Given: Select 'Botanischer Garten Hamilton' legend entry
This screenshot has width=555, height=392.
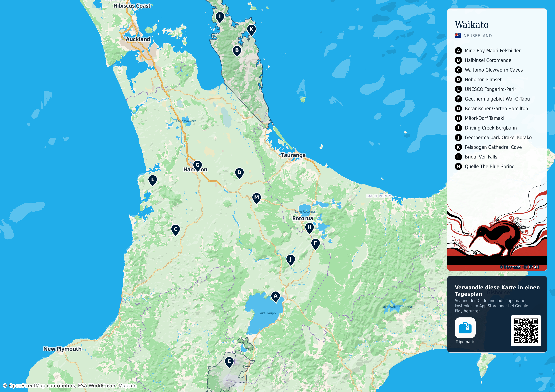Looking at the screenshot, I should pos(496,109).
